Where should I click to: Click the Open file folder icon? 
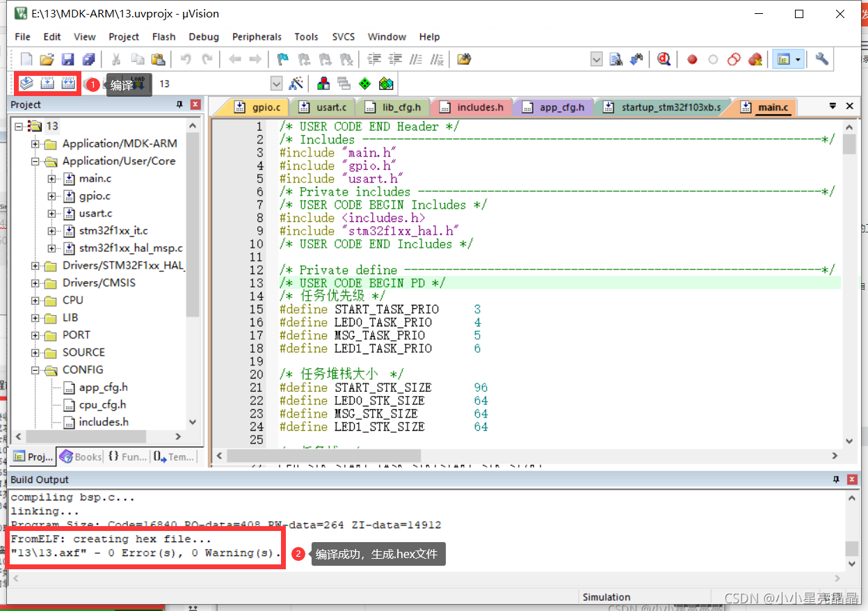47,59
